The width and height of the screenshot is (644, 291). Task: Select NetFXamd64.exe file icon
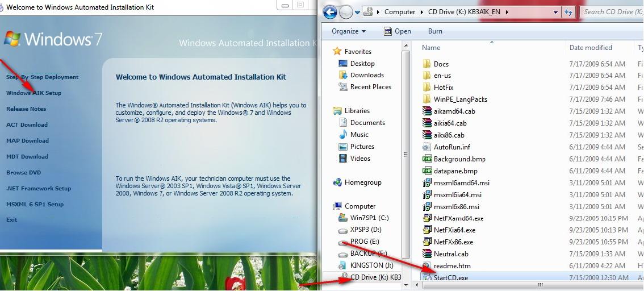427,218
